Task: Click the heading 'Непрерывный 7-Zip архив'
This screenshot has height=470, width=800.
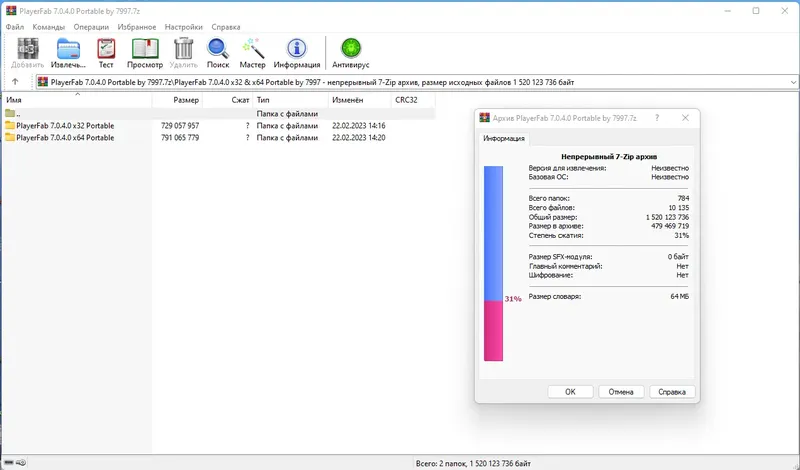Action: 609,157
